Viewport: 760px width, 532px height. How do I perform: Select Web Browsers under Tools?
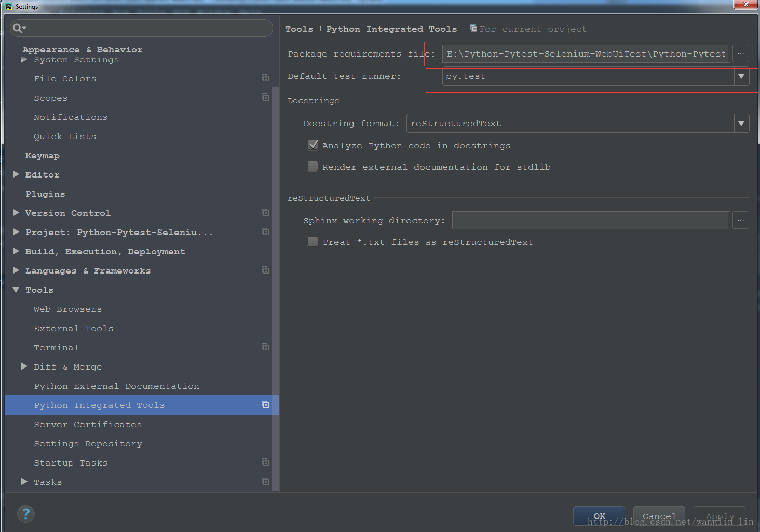click(68, 309)
